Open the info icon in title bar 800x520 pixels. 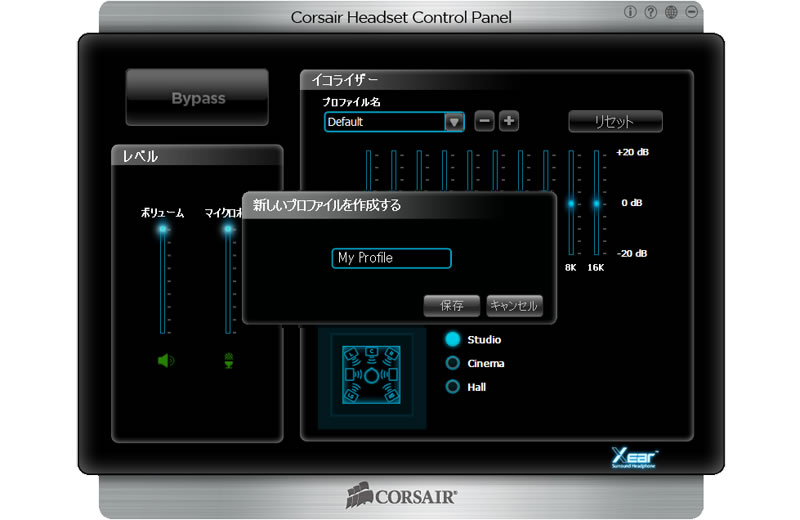click(x=630, y=12)
